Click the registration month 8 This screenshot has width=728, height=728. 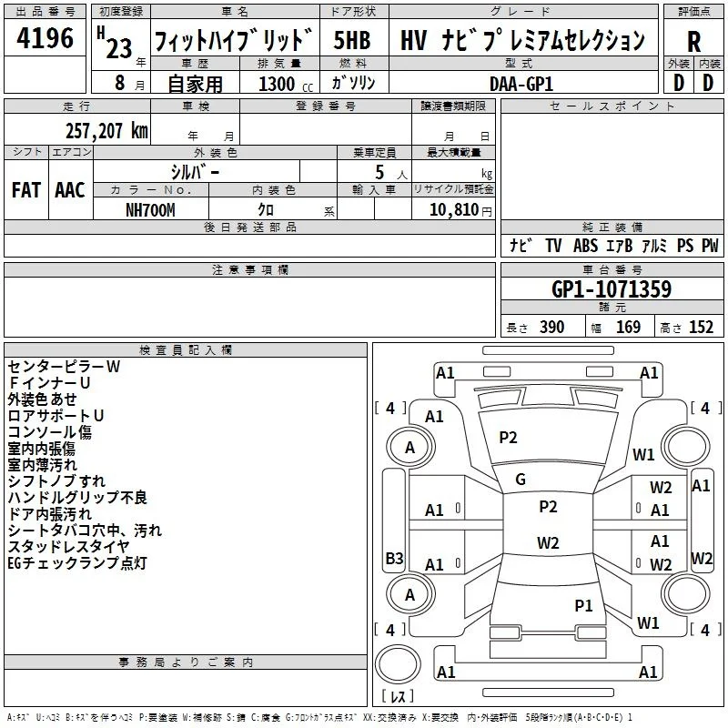click(x=120, y=83)
